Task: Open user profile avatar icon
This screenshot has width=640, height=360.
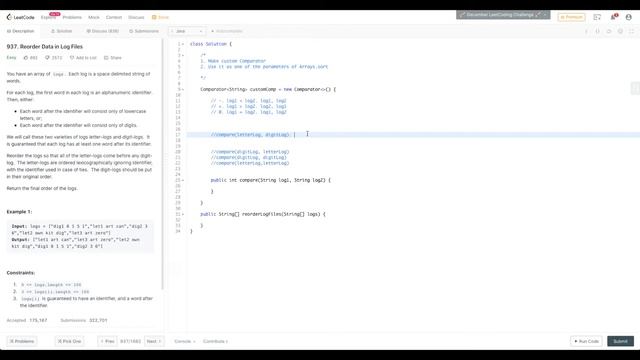Action: point(629,17)
